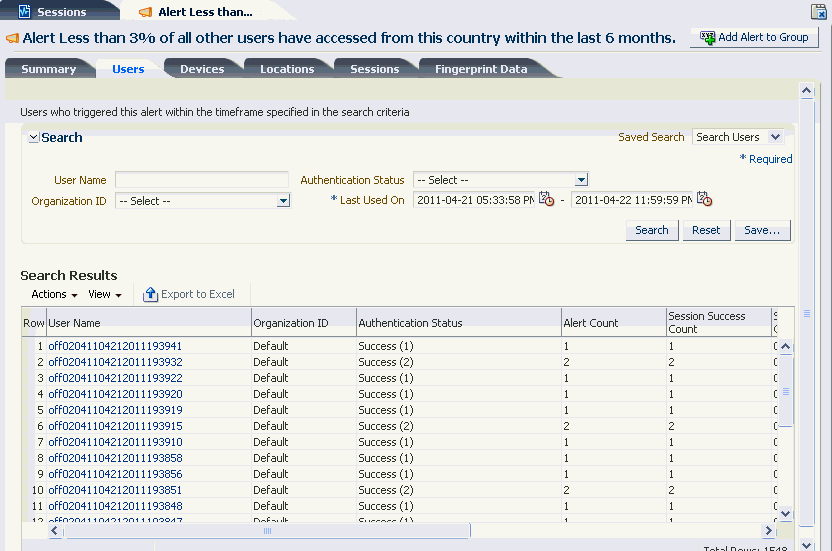Click the alert megaphone icon beside the title

click(x=12, y=38)
